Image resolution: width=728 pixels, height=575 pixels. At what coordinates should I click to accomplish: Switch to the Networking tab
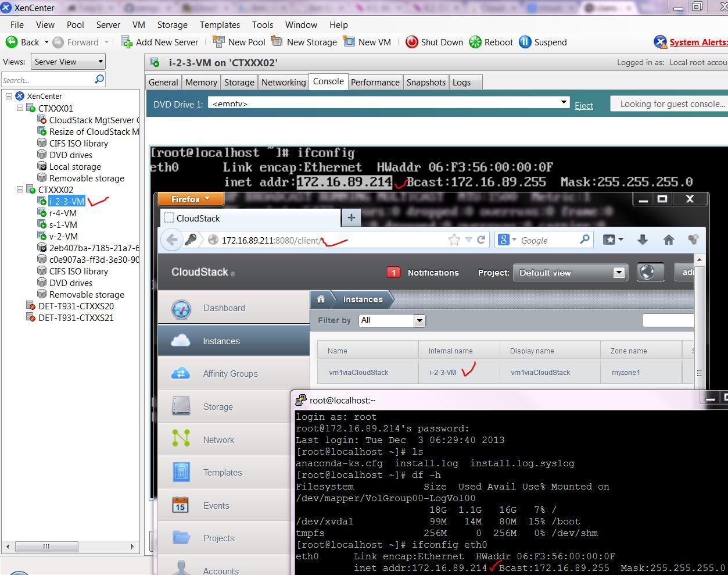coord(284,82)
